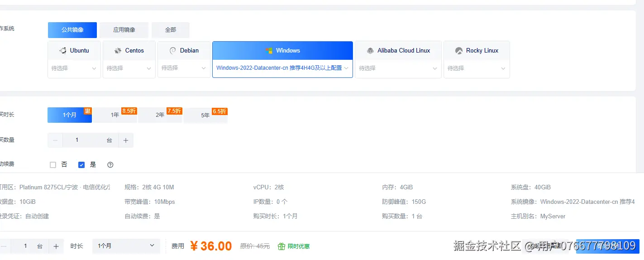The image size is (644, 260).
Task: Click the 内存: 4GiB summary text
Action: (x=397, y=188)
